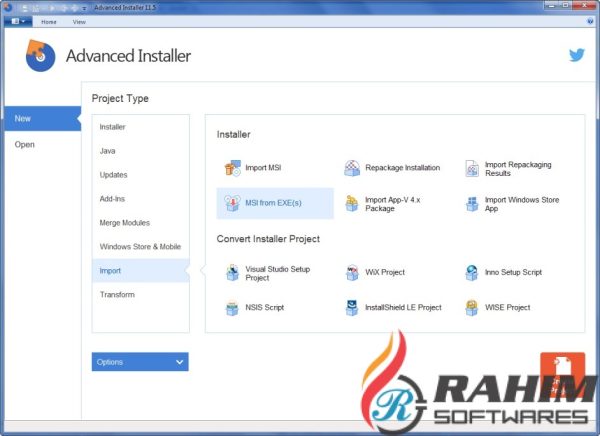The height and width of the screenshot is (436, 600).
Task: Click the Import Repackaging Results icon
Action: (472, 168)
